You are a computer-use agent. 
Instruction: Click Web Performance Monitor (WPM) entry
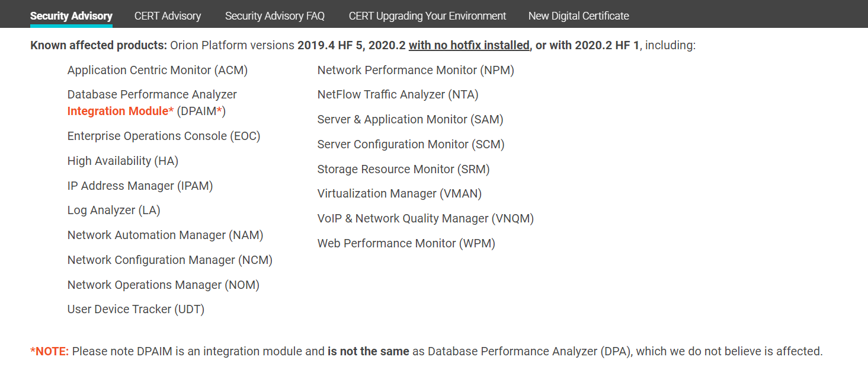[406, 243]
